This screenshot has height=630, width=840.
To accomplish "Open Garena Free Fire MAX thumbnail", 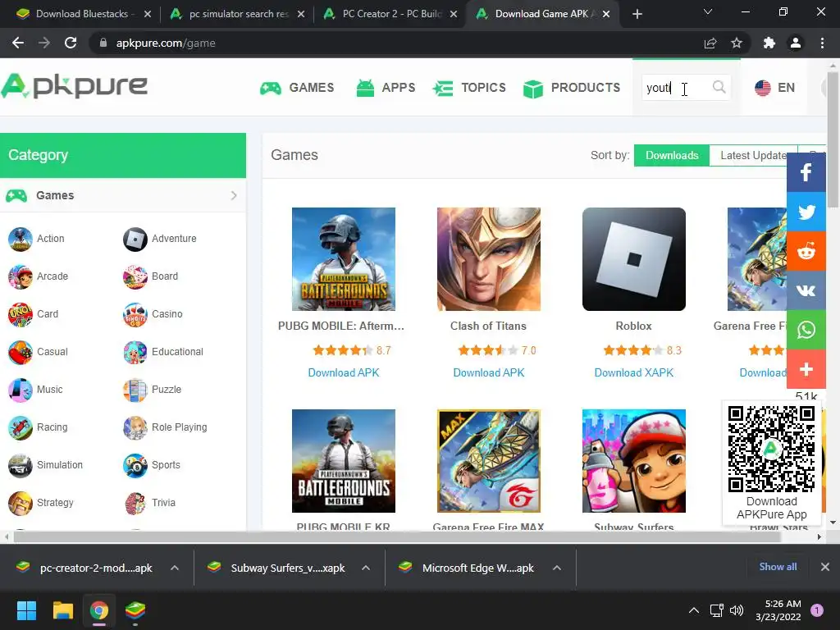I will 489,461.
